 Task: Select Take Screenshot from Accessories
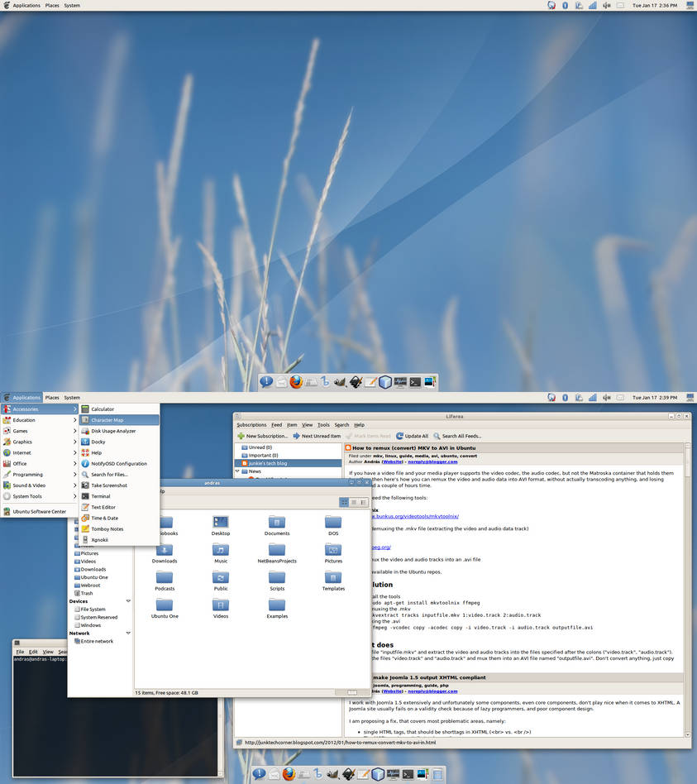click(120, 485)
